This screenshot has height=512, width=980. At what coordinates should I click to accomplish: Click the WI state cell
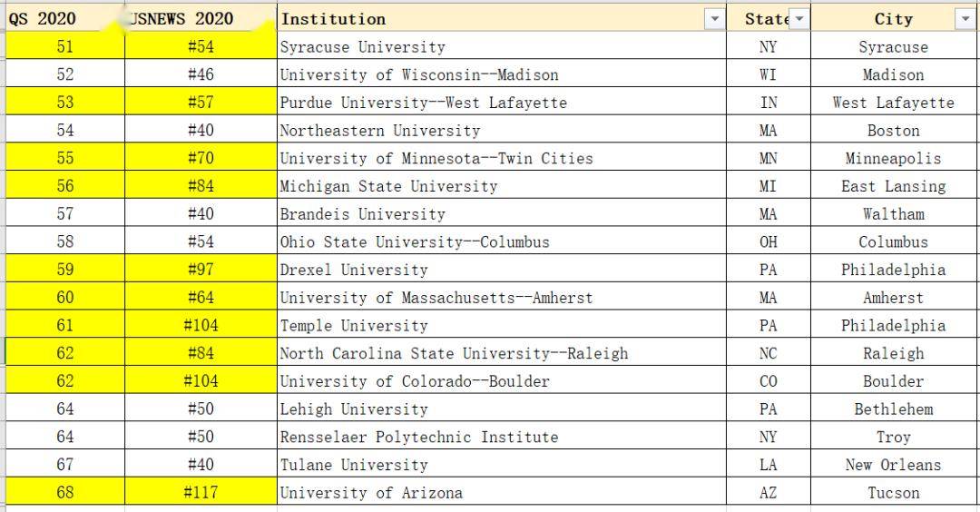(768, 74)
